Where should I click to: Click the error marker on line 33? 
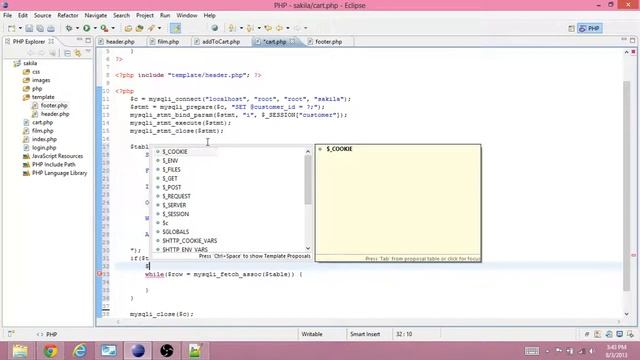pyautogui.click(x=99, y=274)
